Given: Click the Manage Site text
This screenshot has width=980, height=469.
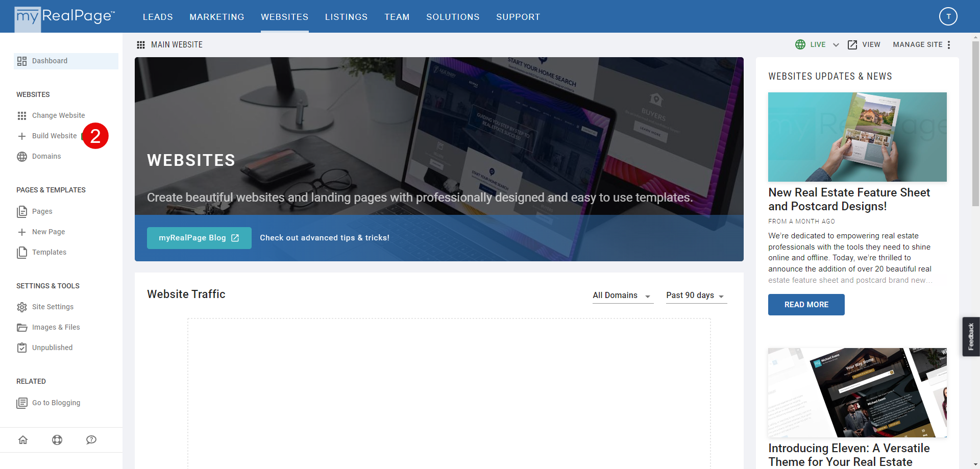Looking at the screenshot, I should (x=918, y=45).
